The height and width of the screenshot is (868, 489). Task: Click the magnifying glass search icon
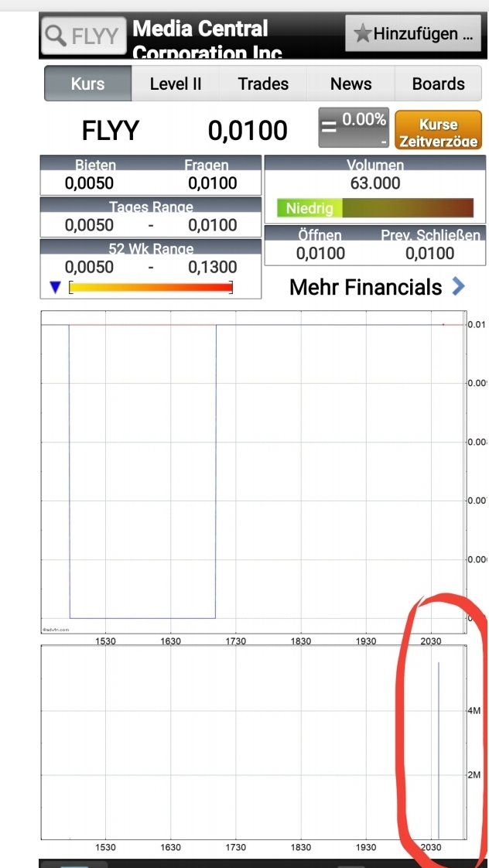click(56, 35)
